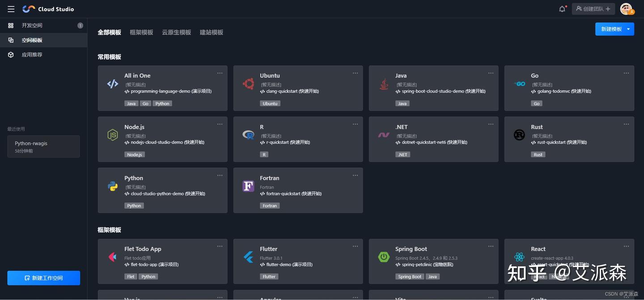The height and width of the screenshot is (300, 644).
Task: Open 开发空间 in the sidebar
Action: [x=43, y=26]
